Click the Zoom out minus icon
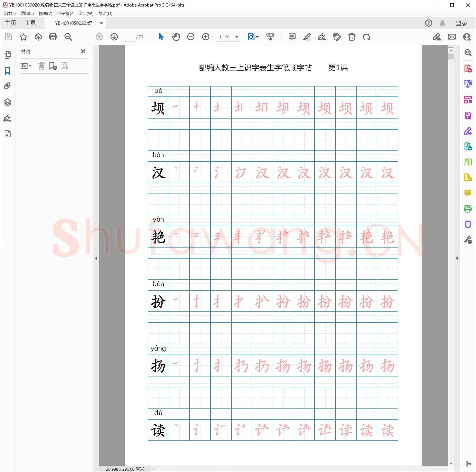Screen dimensions: 476x472 pos(191,37)
